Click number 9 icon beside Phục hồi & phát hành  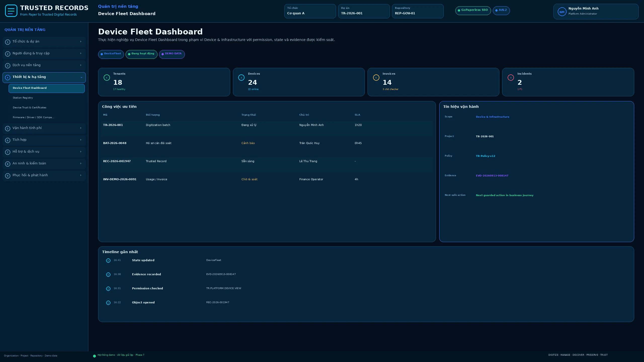[x=8, y=176]
